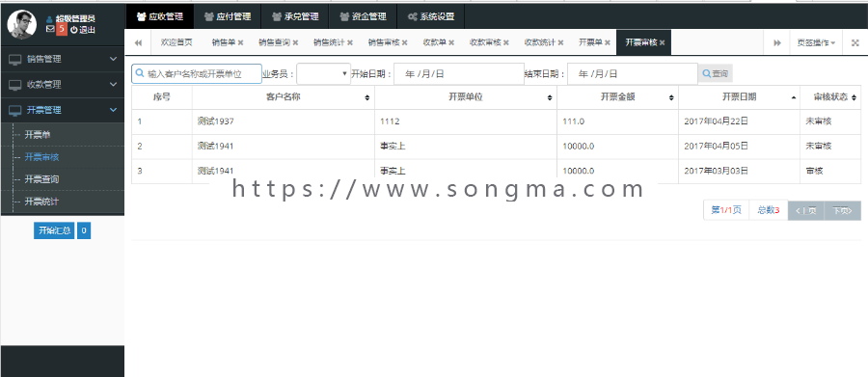Click the 查询 search button
Screen dimensions: 868x377
click(716, 73)
